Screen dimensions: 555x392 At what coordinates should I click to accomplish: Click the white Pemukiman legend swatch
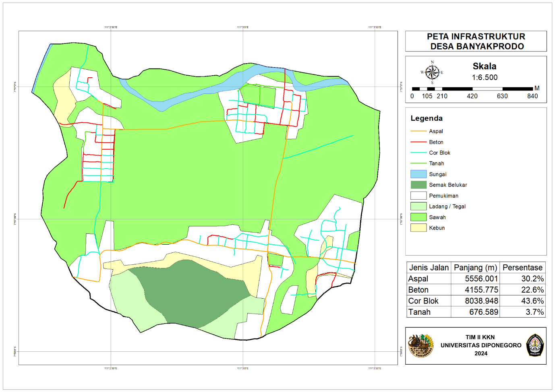[418, 196]
